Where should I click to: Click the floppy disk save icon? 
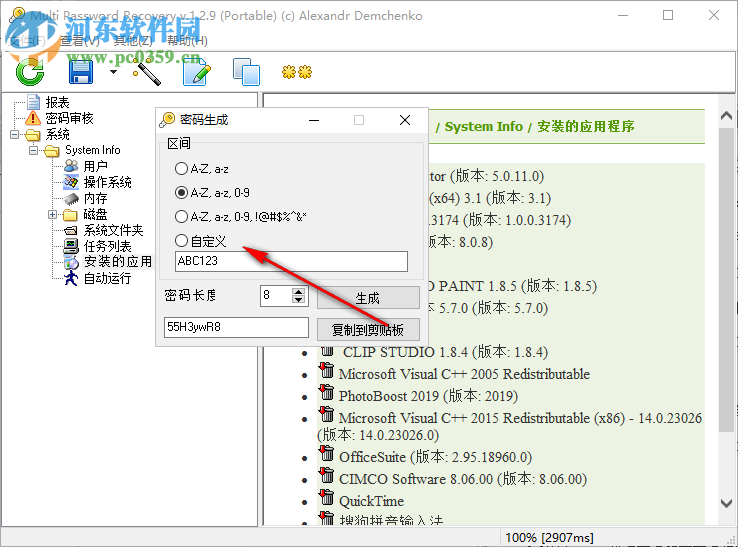click(80, 72)
